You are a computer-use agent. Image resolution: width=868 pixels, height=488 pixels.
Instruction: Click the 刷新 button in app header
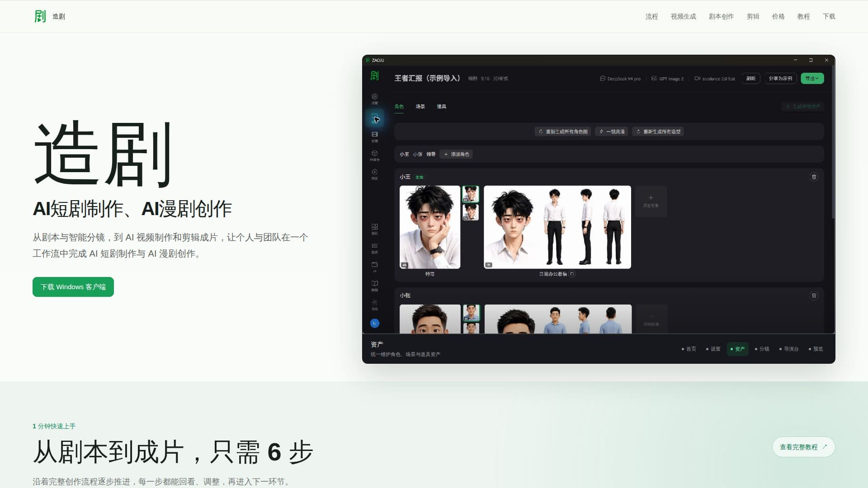point(751,79)
